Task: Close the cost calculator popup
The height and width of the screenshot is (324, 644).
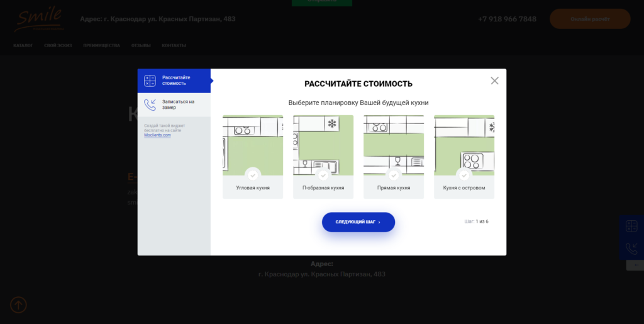Action: (494, 81)
